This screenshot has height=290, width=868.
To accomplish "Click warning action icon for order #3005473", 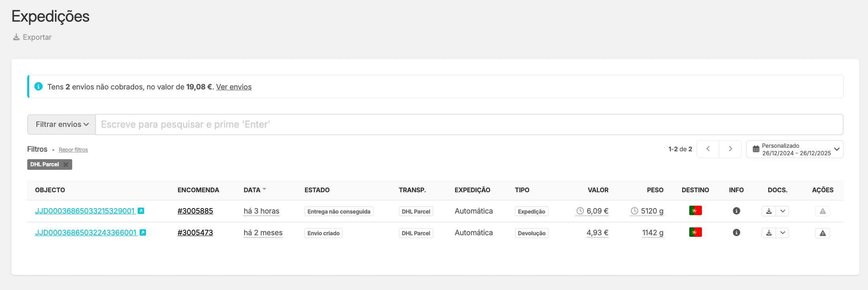I will (823, 233).
